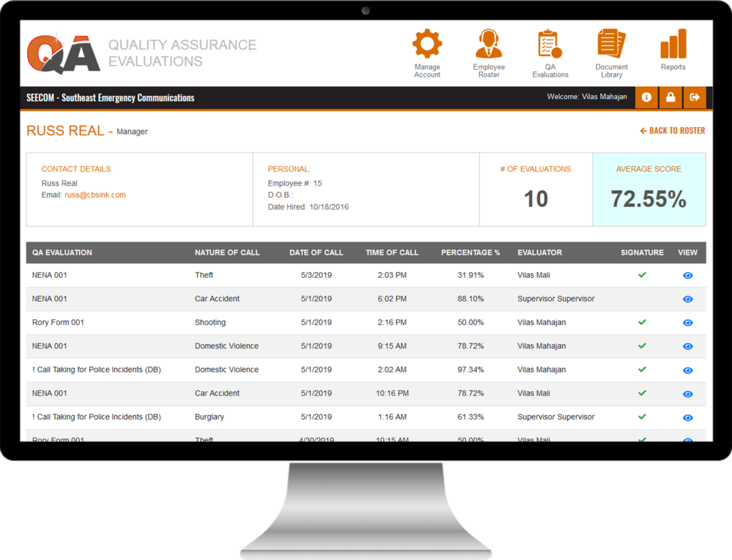This screenshot has width=732, height=560.
Task: Click the SEECOM banner title
Action: point(110,97)
